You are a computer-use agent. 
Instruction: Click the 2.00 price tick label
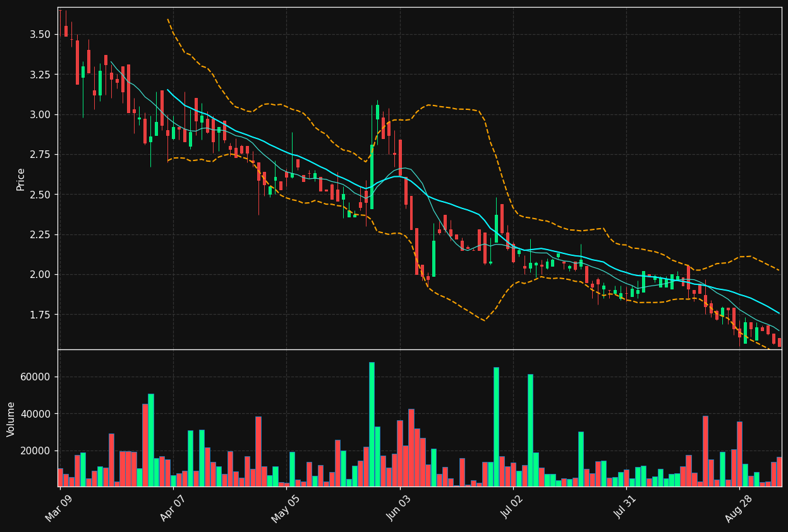[x=40, y=275]
